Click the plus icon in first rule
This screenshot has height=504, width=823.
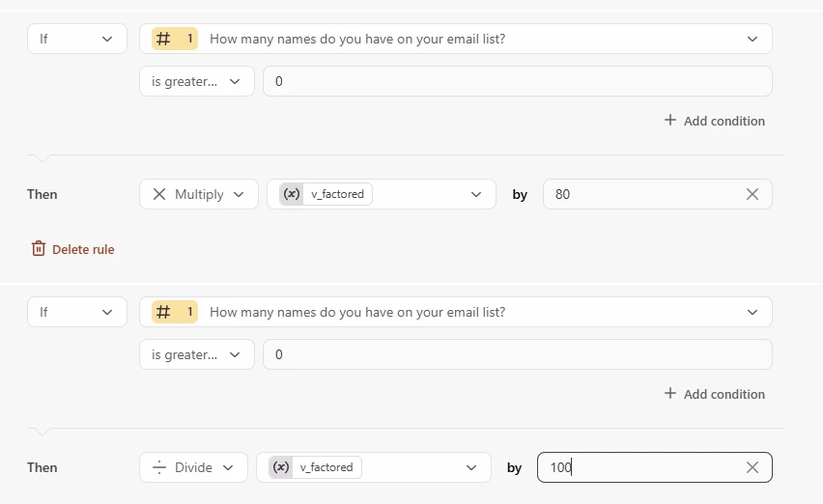click(x=670, y=121)
